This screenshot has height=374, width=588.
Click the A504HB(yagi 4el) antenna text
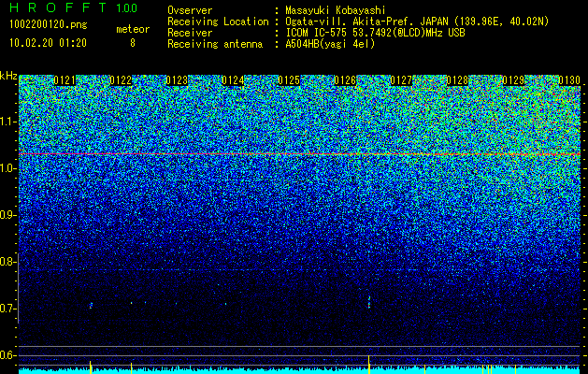[330, 44]
